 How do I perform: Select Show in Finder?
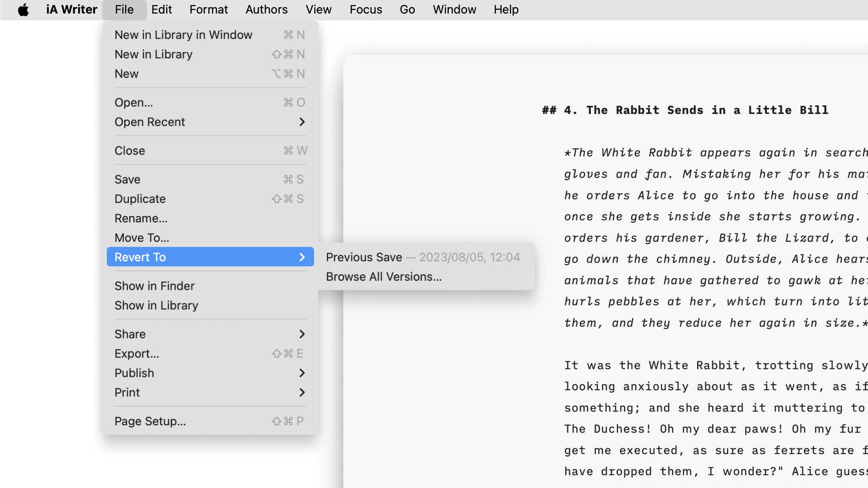click(154, 286)
